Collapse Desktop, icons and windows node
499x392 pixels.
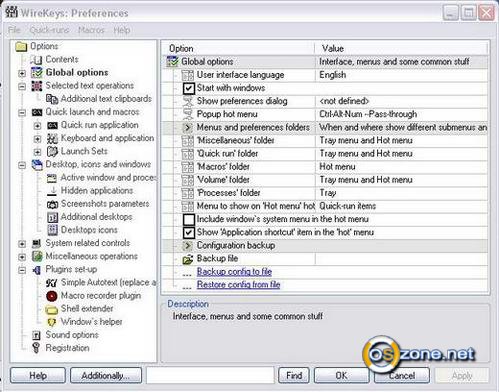point(22,165)
